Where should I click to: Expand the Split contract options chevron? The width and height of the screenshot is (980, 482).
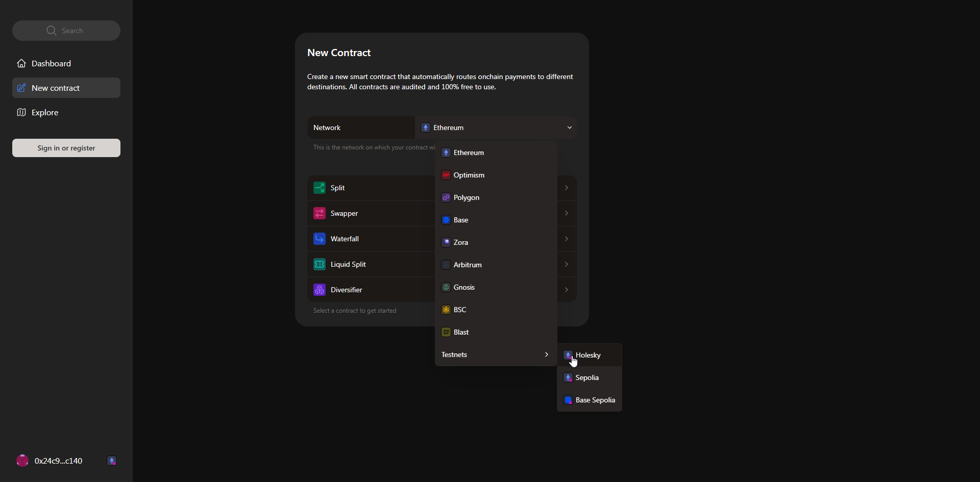pyautogui.click(x=567, y=188)
